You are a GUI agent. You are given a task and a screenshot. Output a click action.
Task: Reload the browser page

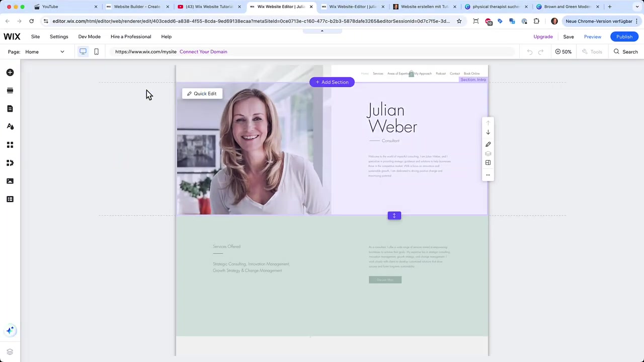point(31,21)
